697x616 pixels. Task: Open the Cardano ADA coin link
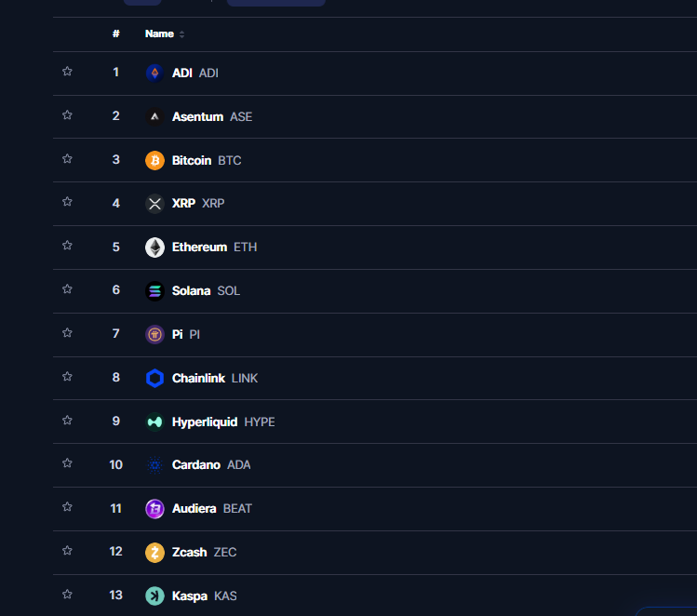pos(211,465)
